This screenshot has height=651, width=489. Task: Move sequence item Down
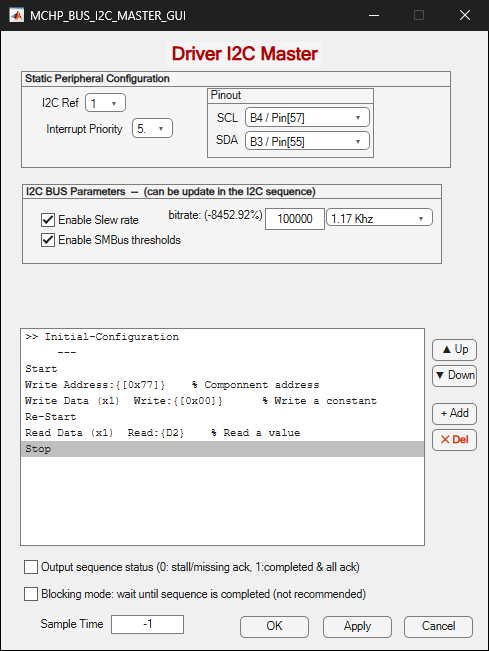(454, 375)
